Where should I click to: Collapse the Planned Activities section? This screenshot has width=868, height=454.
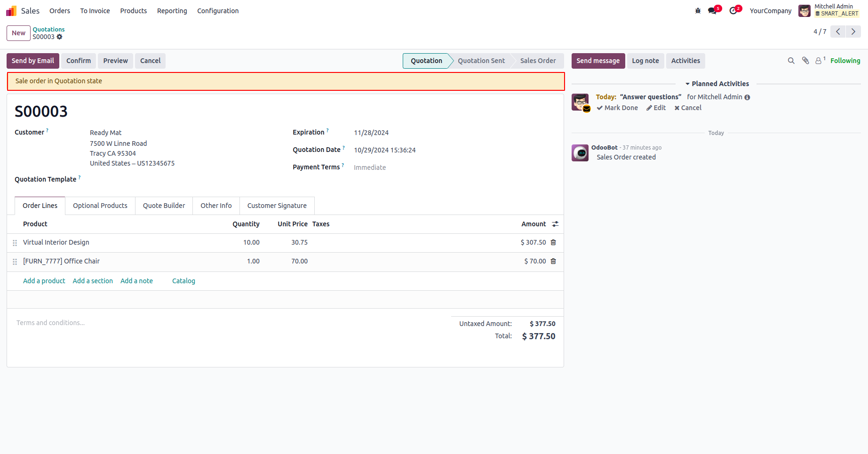pyautogui.click(x=717, y=84)
